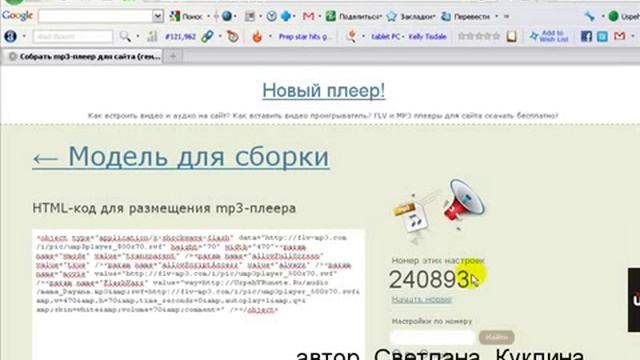The width and height of the screenshot is (640, 360).
Task: Click the Google logo in toolbar
Action: [x=17, y=16]
